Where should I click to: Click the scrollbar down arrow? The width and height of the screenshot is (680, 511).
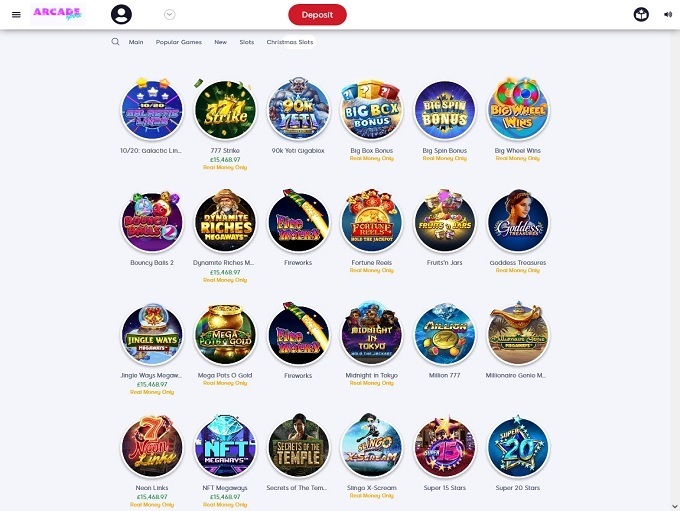tap(675, 506)
